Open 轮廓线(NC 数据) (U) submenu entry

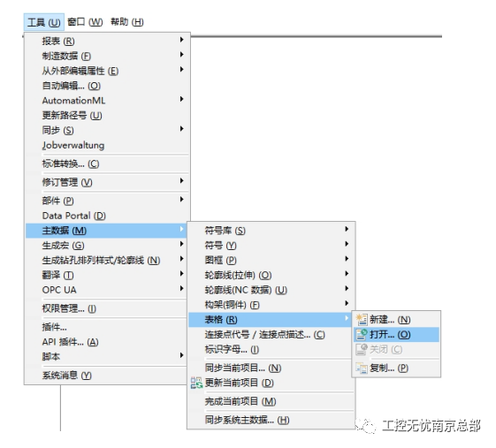click(271, 290)
